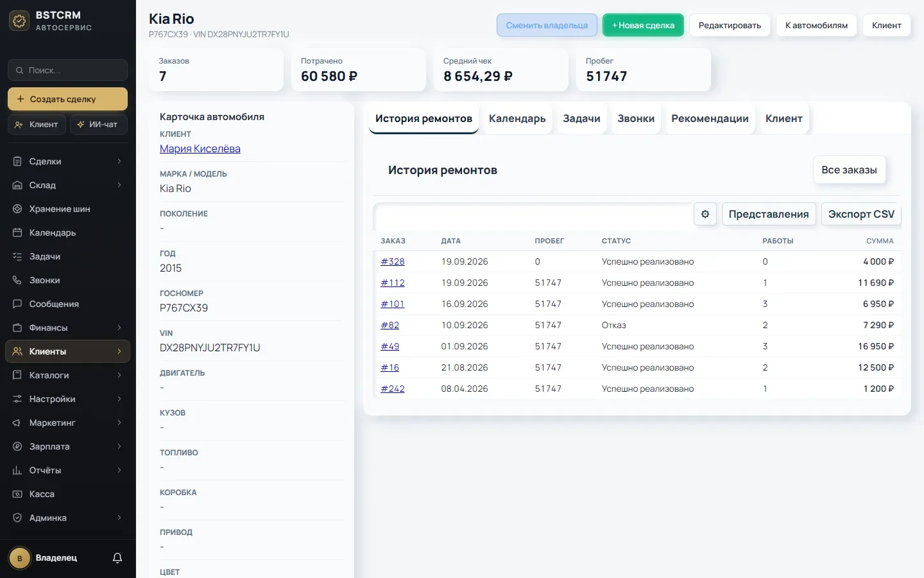Click the Маркетинг megaphone icon
Screen dimensions: 924x578
pos(17,423)
